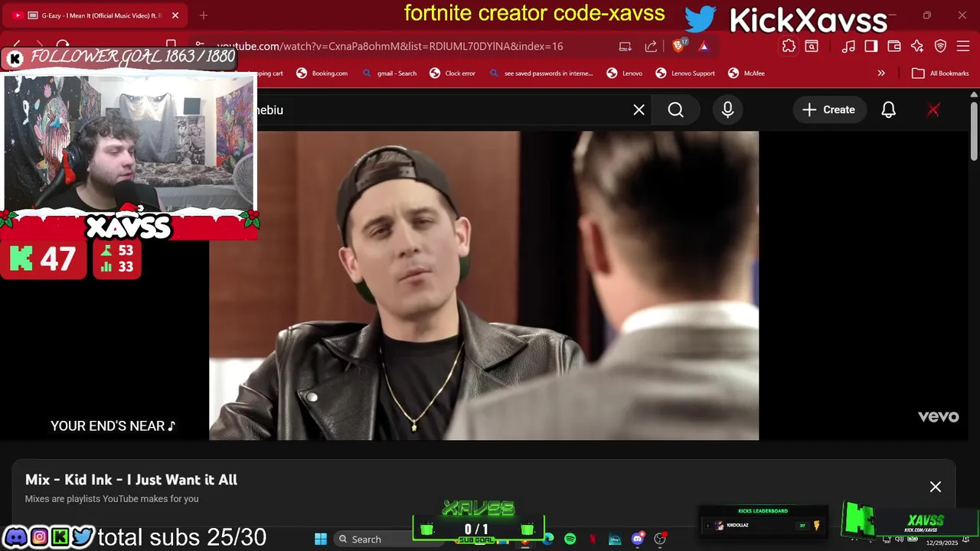Open Spotify from the taskbar
Screen dimensions: 980x551
click(570, 539)
